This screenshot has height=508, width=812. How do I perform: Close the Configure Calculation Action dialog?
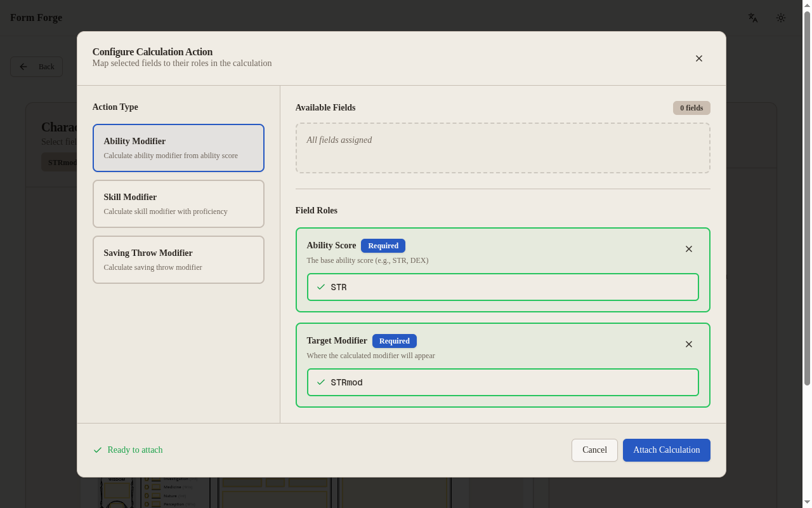[699, 58]
